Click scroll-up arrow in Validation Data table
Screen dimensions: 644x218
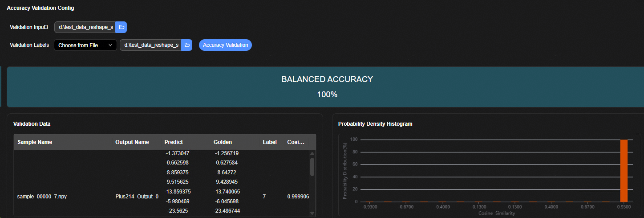tap(312, 153)
